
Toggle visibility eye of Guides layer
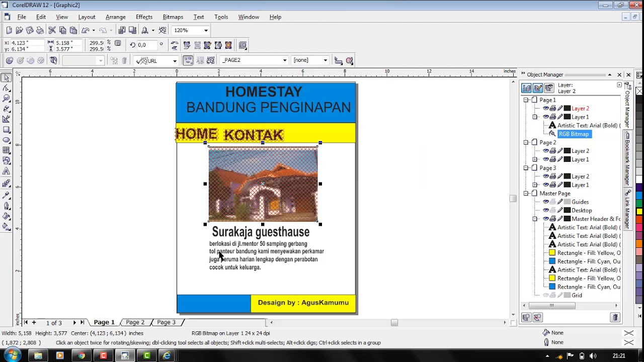tap(545, 202)
